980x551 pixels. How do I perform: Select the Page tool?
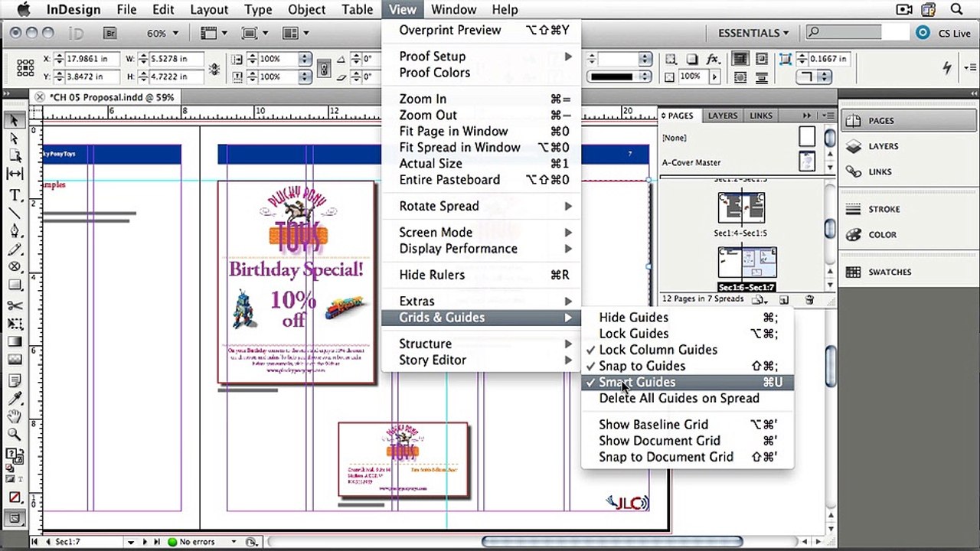click(x=15, y=157)
